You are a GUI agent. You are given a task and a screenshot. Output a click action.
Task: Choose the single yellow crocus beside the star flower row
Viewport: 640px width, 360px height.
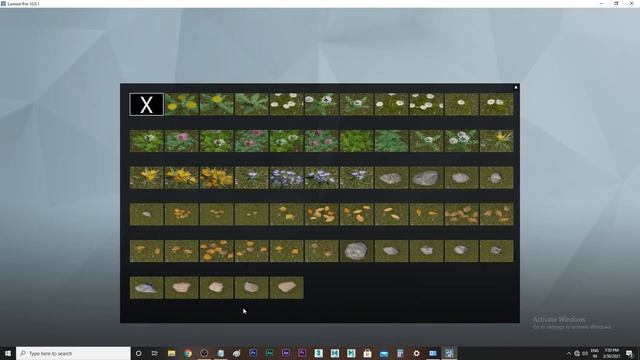coord(147,178)
